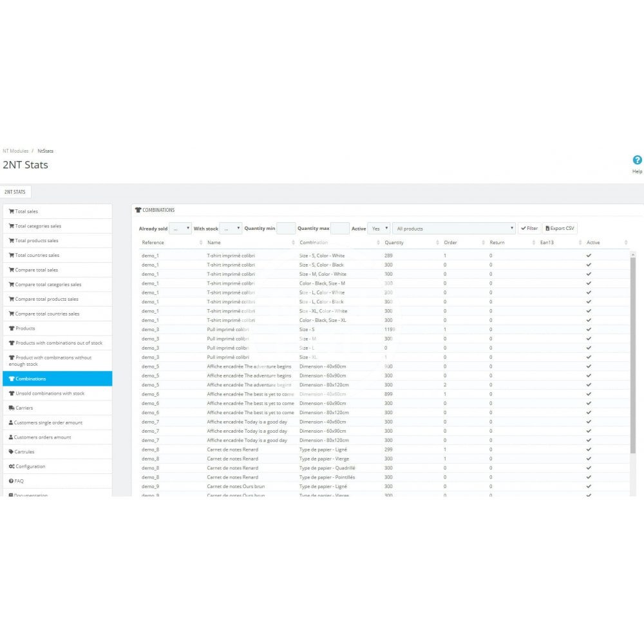Click user icon beside Customers orders amount

11,437
